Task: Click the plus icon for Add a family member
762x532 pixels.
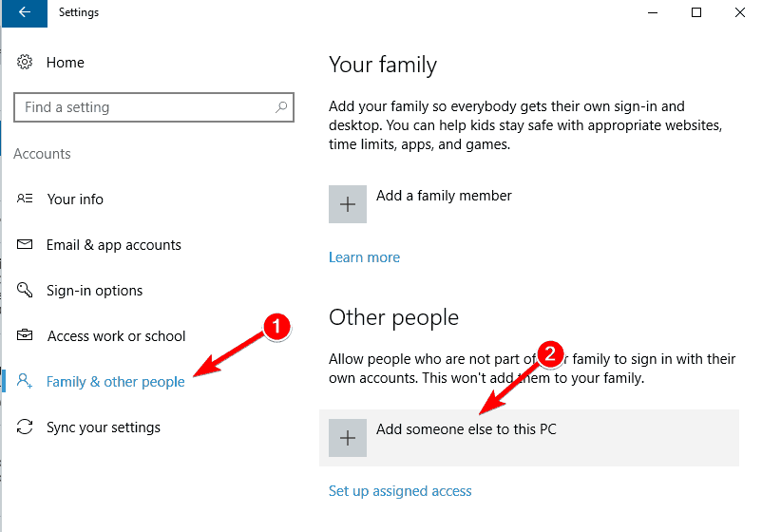Action: point(348,204)
